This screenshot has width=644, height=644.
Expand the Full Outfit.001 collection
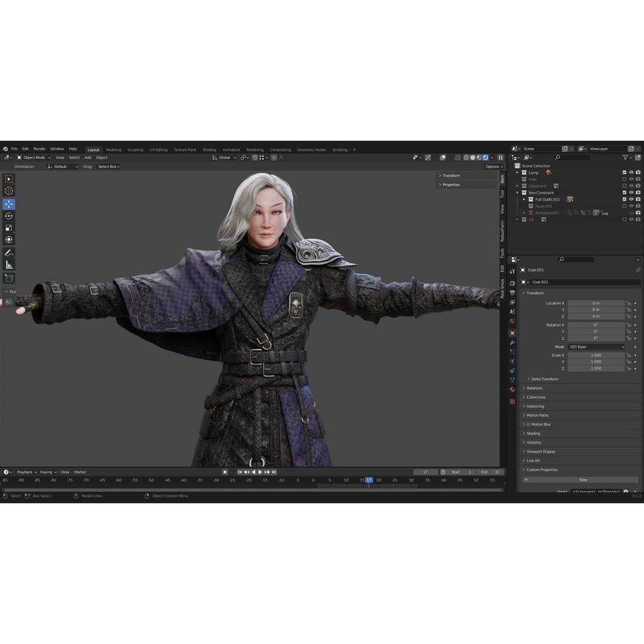click(x=524, y=200)
